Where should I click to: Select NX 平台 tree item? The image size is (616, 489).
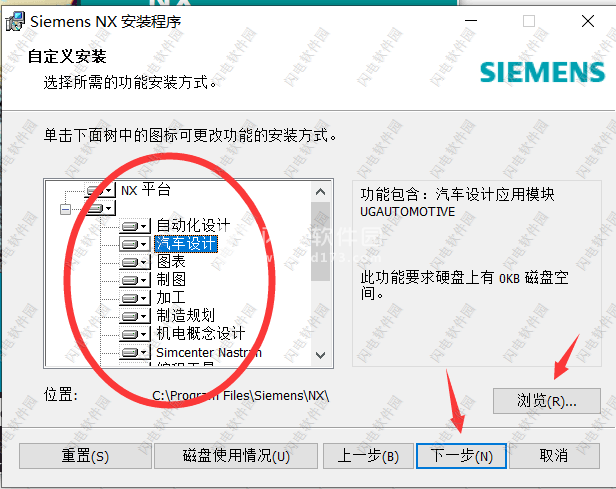146,190
